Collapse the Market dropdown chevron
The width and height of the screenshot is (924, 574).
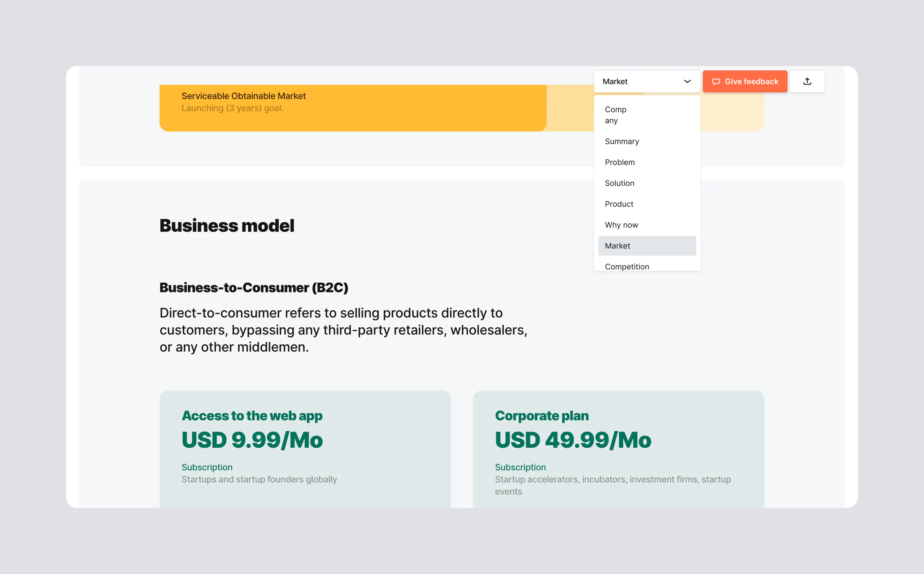click(x=687, y=81)
